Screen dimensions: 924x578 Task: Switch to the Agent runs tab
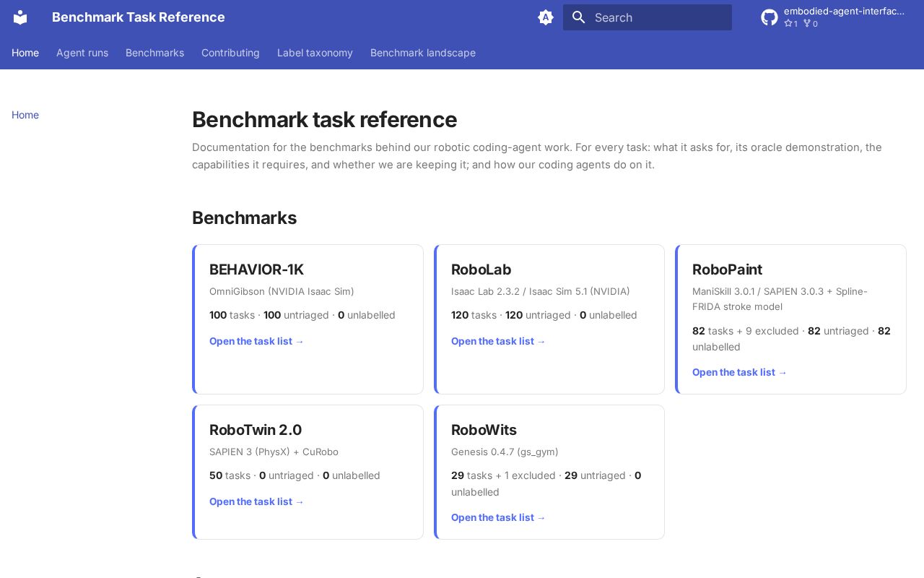tap(82, 53)
